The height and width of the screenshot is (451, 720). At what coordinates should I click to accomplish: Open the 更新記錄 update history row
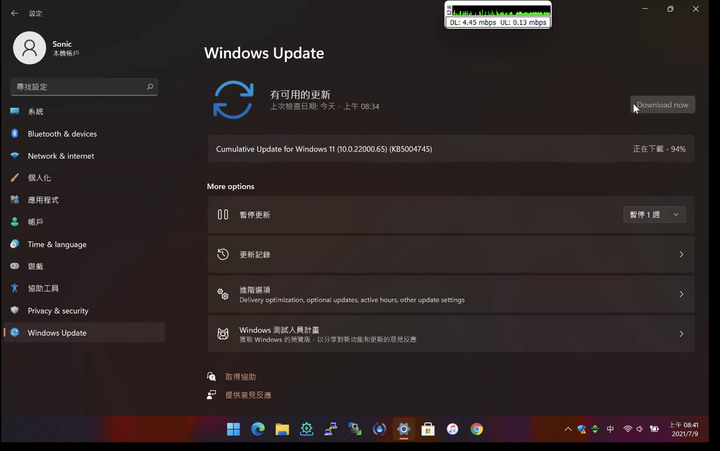[451, 254]
